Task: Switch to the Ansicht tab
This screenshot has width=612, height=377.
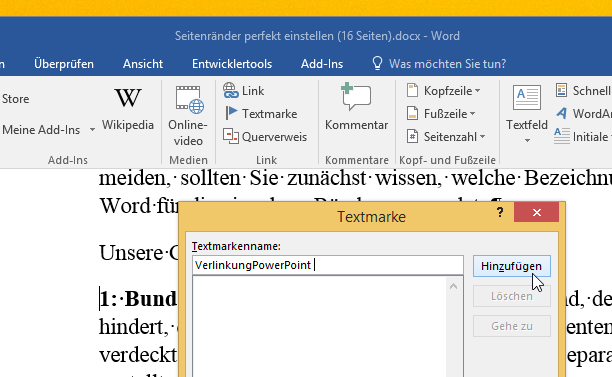Action: point(143,64)
